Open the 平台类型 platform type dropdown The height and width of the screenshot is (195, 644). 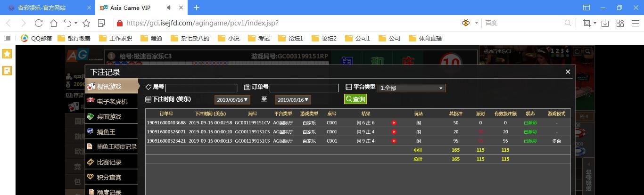(x=411, y=88)
